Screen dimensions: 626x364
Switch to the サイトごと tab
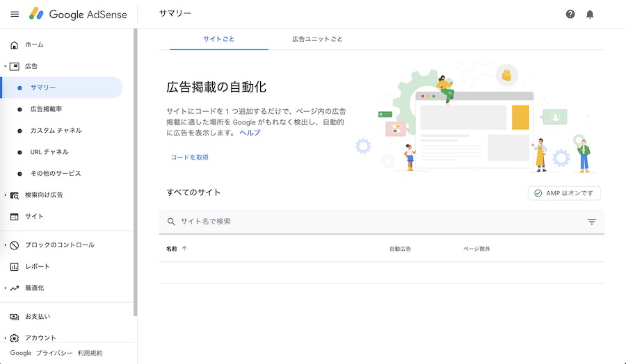click(x=219, y=39)
